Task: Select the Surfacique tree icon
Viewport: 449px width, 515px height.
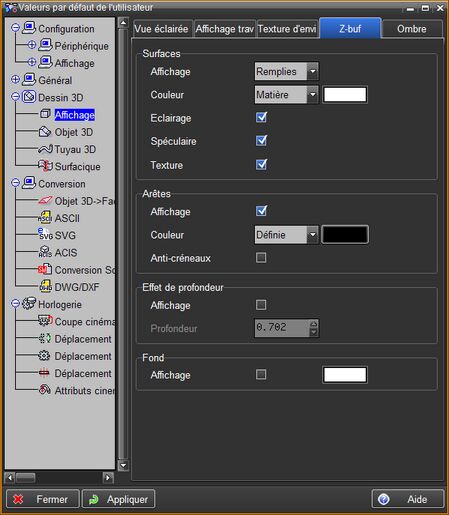Action: click(45, 166)
